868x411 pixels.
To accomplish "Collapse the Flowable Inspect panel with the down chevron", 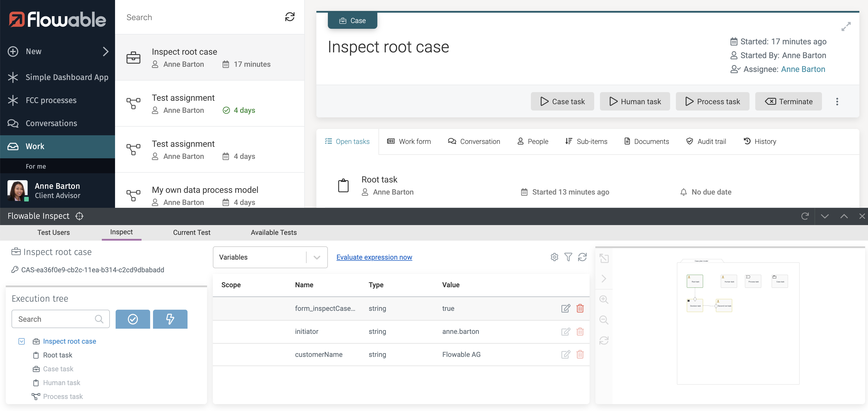I will click(x=825, y=216).
